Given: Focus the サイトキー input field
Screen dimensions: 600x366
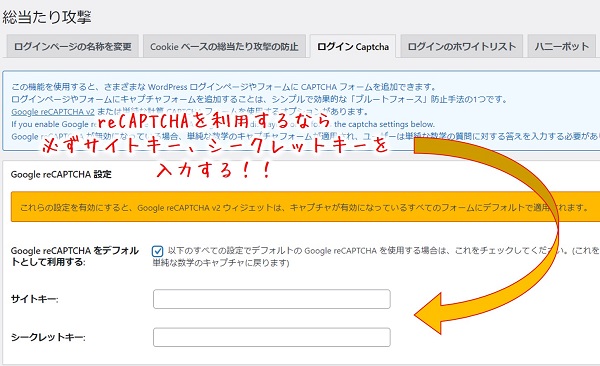Looking at the screenshot, I should [272, 299].
